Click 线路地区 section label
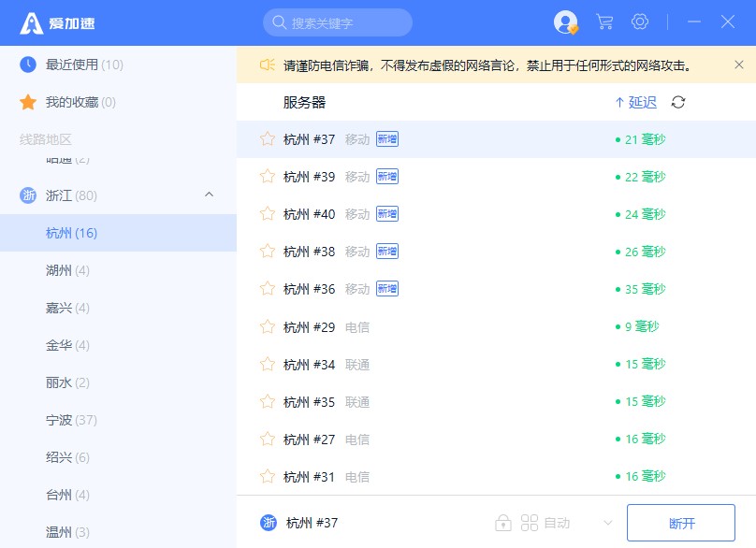This screenshot has width=756, height=548. [45, 139]
